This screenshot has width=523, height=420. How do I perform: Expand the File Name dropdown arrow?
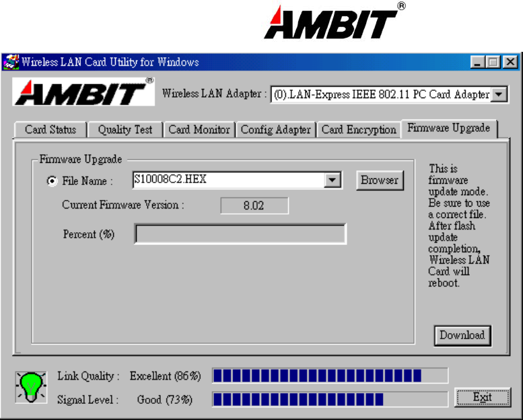(x=333, y=180)
